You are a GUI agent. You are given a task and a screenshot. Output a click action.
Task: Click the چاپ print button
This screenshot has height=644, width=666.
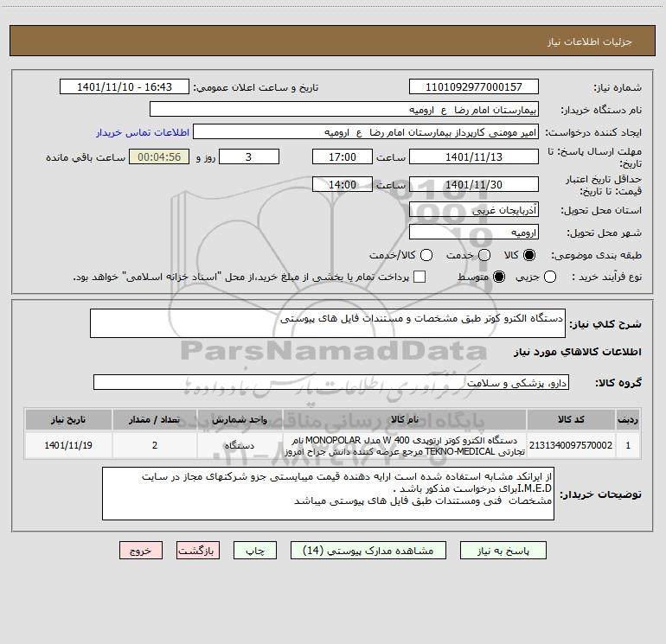coord(255,551)
